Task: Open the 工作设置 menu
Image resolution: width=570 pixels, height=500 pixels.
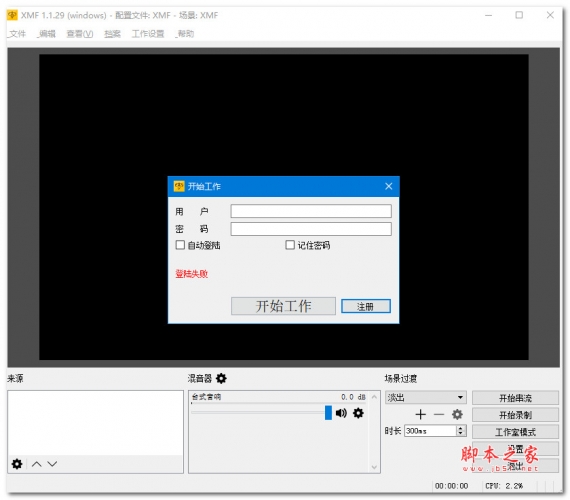Action: pyautogui.click(x=148, y=34)
